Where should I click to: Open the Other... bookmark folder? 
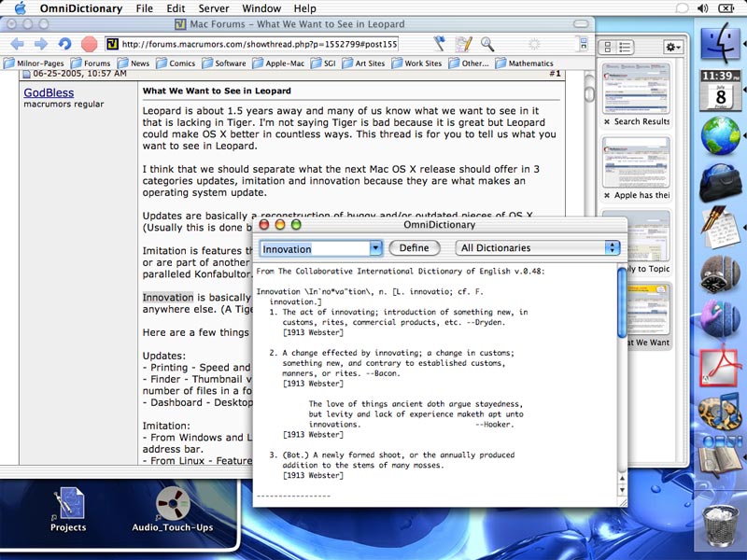pyautogui.click(x=469, y=63)
